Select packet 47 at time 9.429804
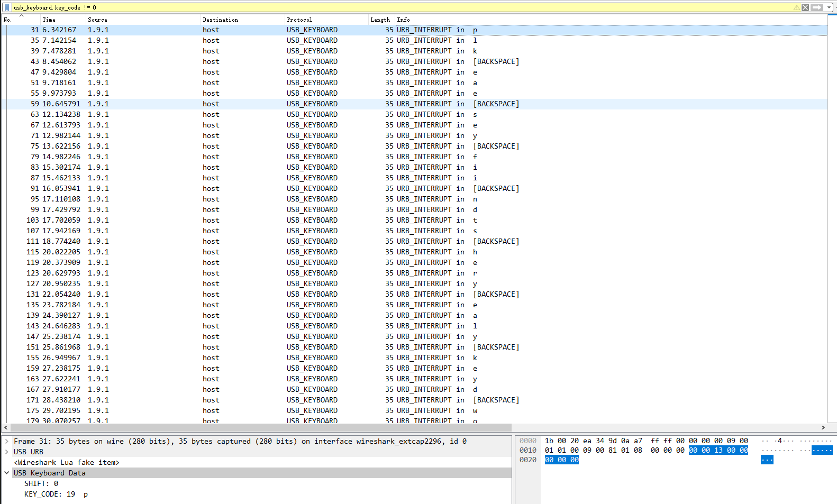 click(415, 72)
